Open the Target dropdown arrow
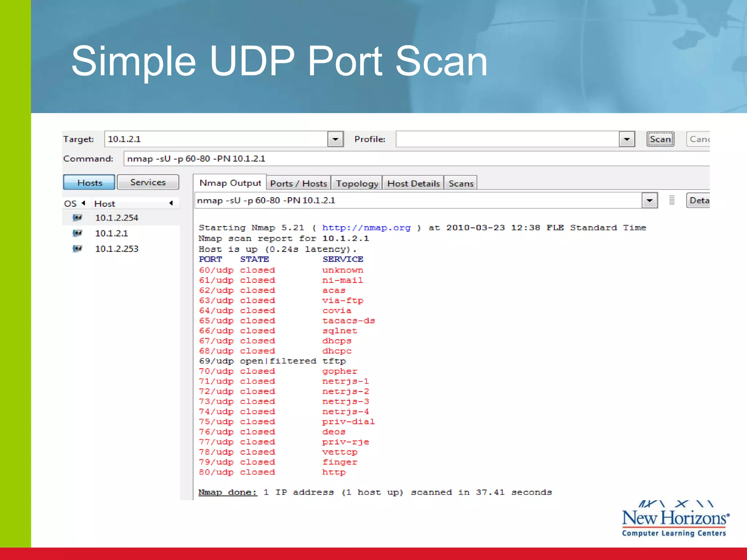 tap(335, 139)
